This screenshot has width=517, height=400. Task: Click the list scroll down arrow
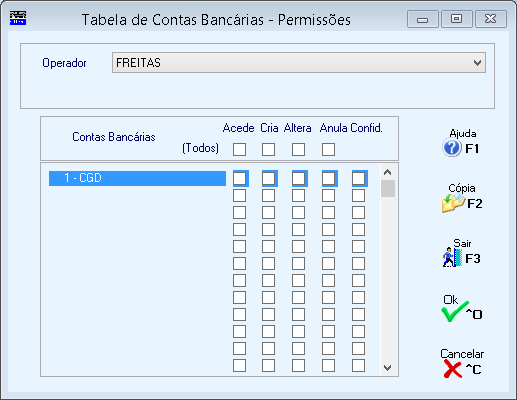click(387, 368)
